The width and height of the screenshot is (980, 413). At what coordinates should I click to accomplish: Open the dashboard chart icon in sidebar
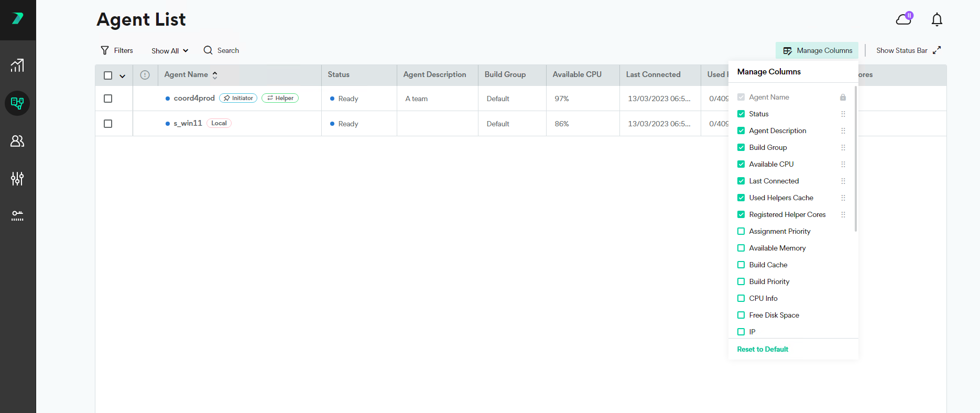click(17, 66)
